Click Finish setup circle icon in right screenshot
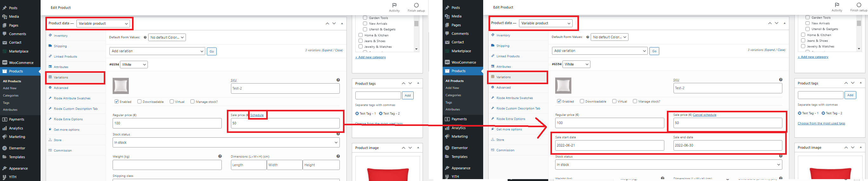868x181 pixels. pyautogui.click(x=858, y=5)
